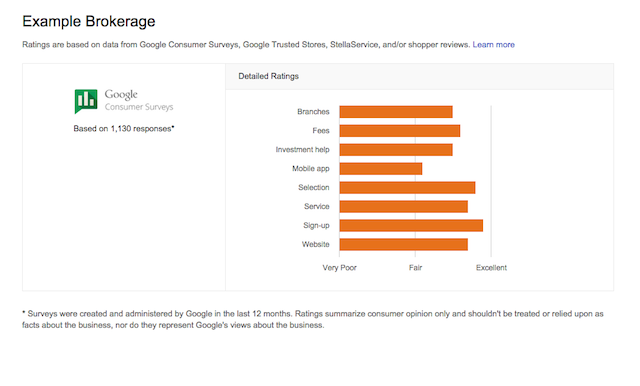Click the 'Sign-up' chart label

pyautogui.click(x=316, y=226)
